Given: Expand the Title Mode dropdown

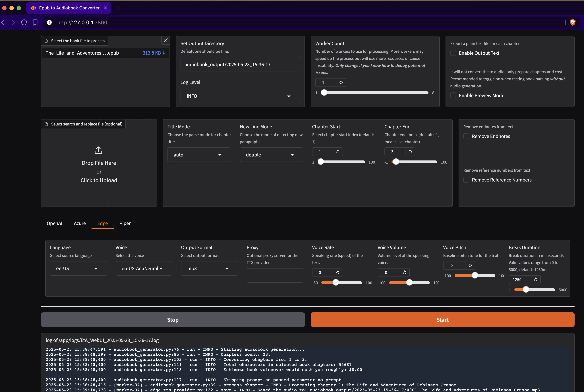Looking at the screenshot, I should [199, 155].
